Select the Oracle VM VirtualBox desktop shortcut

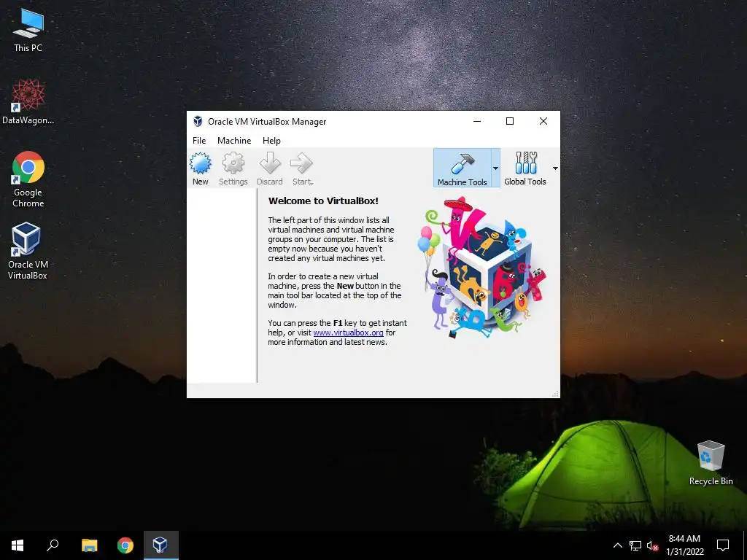pyautogui.click(x=28, y=251)
